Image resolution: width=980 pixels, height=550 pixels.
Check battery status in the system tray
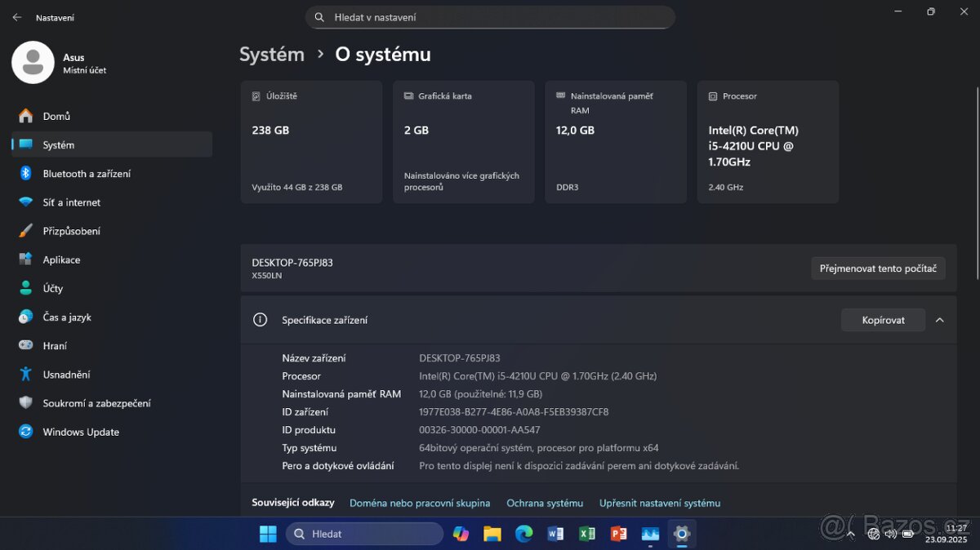(x=909, y=534)
